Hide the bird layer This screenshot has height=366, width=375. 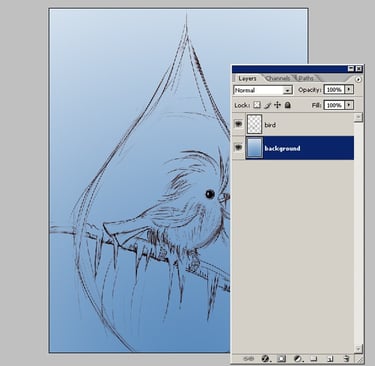pos(238,124)
